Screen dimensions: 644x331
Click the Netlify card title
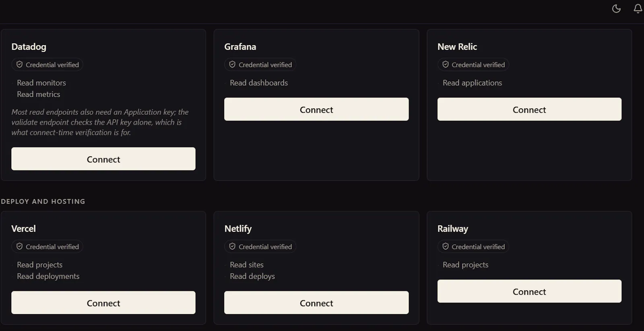point(238,229)
